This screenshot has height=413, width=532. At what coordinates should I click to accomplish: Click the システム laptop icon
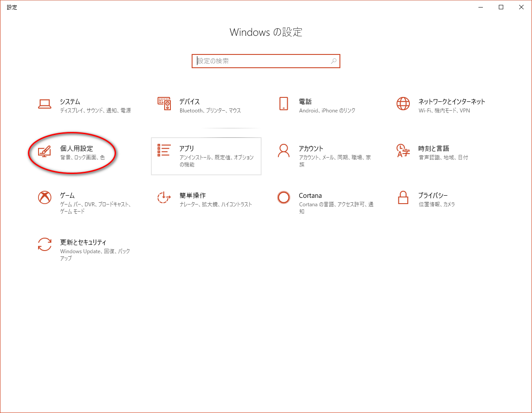pos(45,104)
